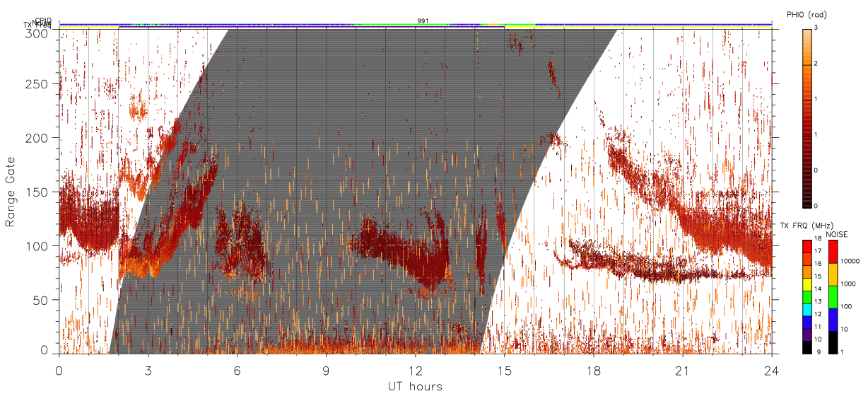This screenshot has width=868, height=401.
Task: Click the orange-red 16–17 MHz frequency swatch
Action: pos(807,258)
